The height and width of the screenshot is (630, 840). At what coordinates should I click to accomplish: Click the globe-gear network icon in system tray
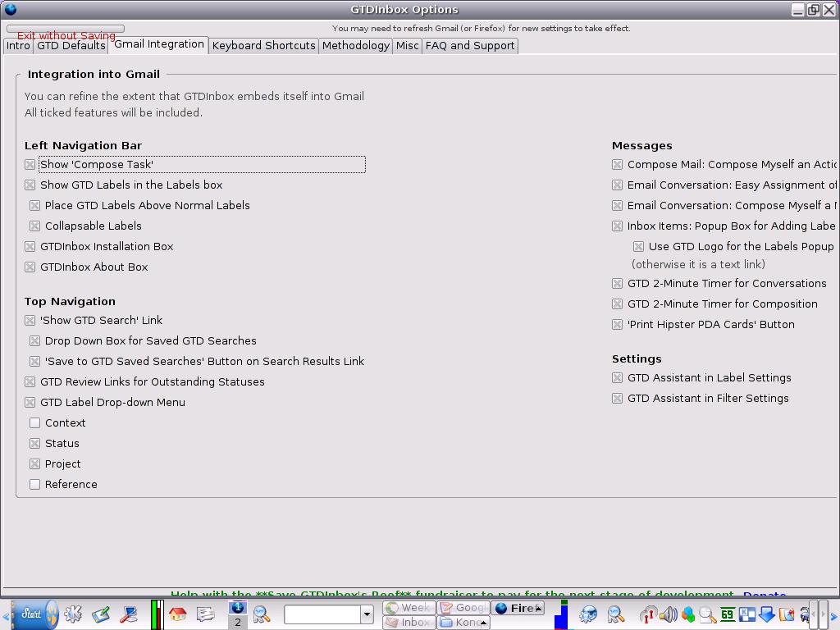pos(588,614)
